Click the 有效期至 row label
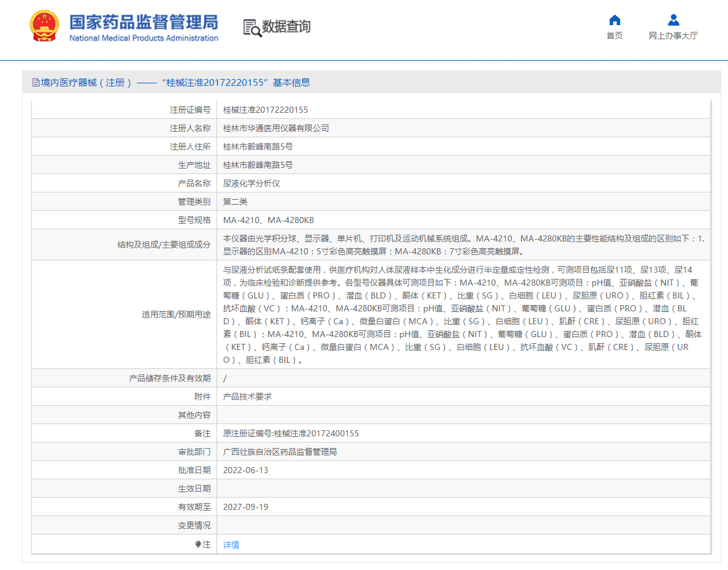The image size is (728, 570). [194, 507]
